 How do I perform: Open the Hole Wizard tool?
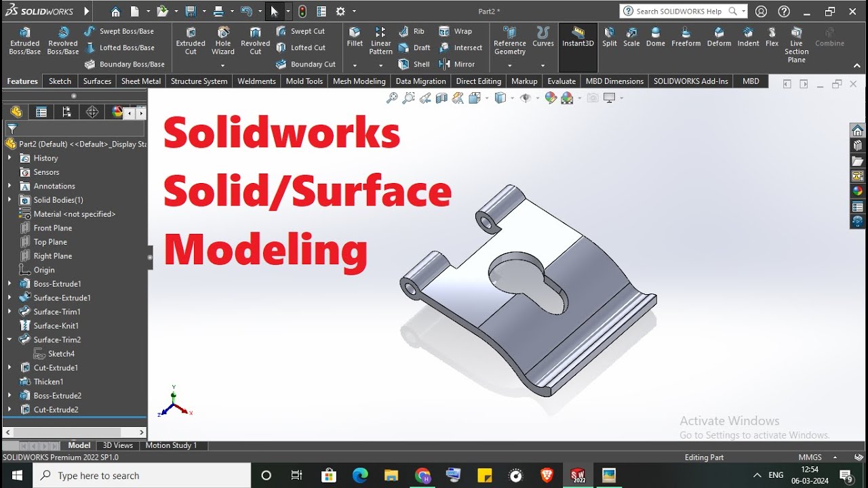point(222,41)
